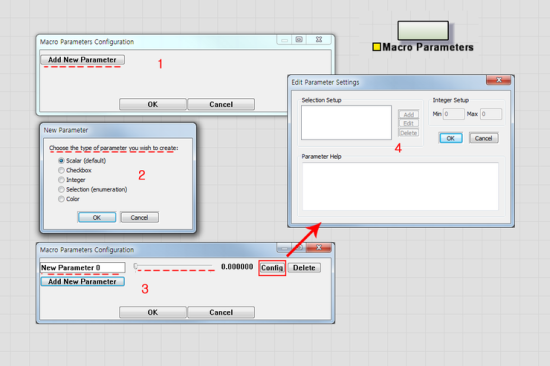550x366 pixels.
Task: Confirm OK in Edit Parameter Settings
Action: point(451,138)
